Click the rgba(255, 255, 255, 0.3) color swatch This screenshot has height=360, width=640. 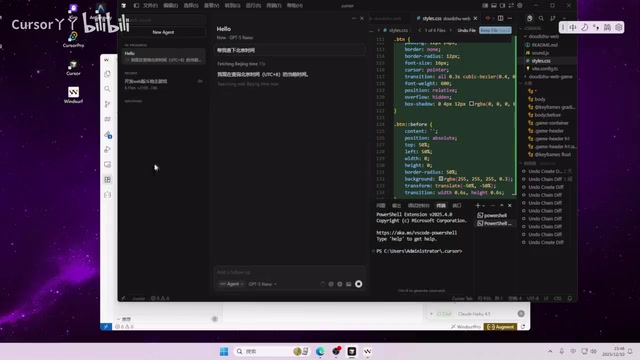click(441, 179)
